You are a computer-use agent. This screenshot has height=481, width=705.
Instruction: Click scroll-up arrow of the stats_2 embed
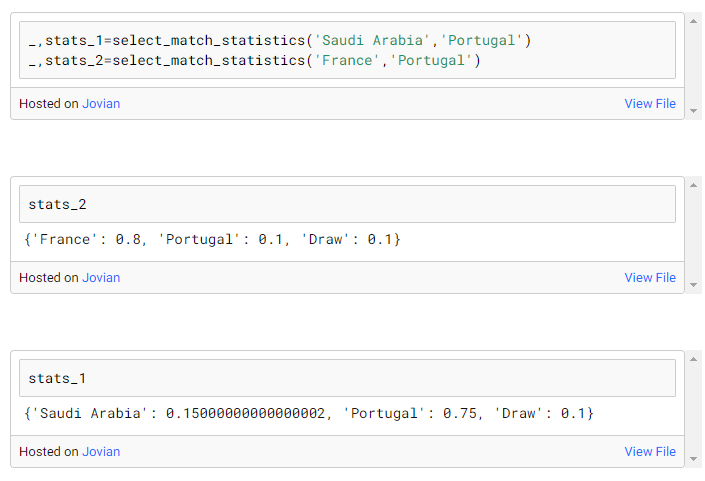coord(693,185)
